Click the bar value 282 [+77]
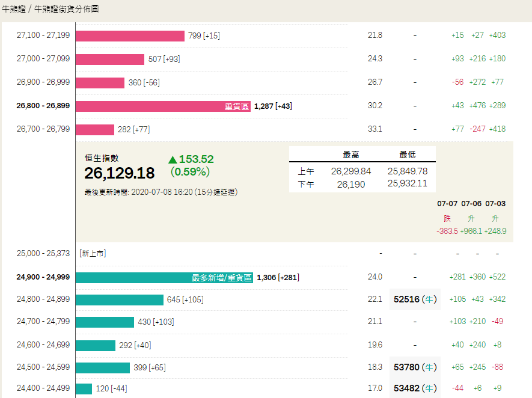 tap(133, 130)
